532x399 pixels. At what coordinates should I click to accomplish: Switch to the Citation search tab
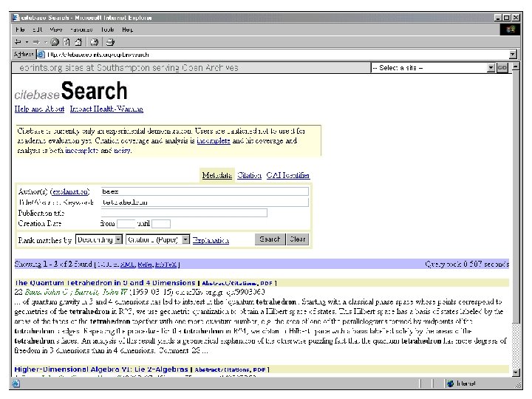(x=250, y=175)
